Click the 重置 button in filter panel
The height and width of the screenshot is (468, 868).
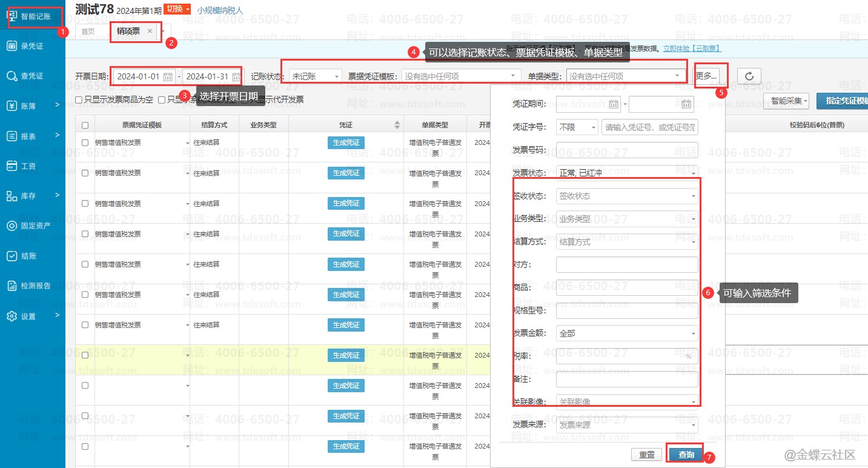point(647,455)
